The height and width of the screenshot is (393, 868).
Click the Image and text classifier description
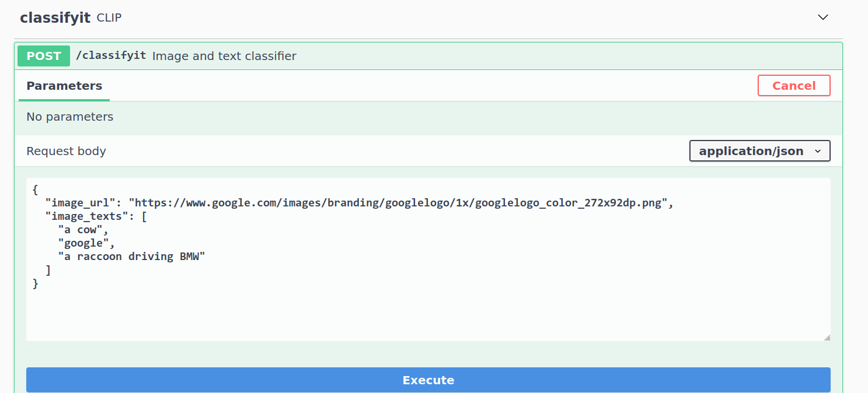224,56
